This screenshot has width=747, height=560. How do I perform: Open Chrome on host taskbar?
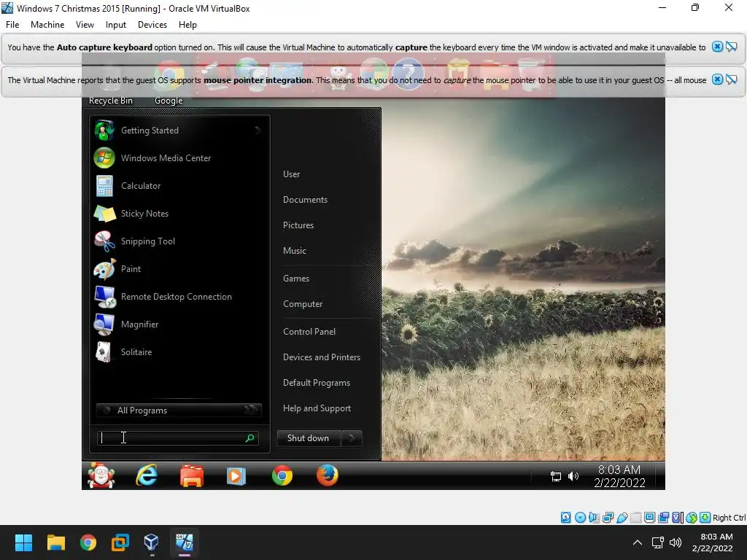(x=88, y=542)
